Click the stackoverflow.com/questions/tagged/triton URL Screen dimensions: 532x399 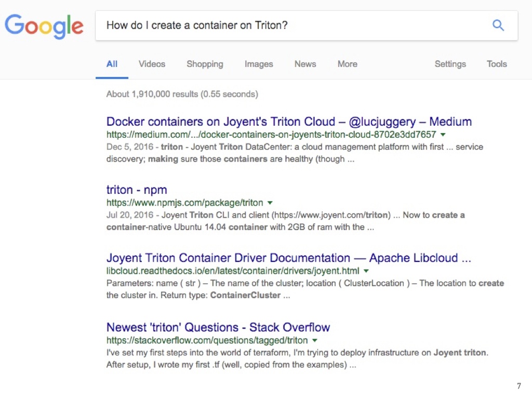(x=207, y=340)
